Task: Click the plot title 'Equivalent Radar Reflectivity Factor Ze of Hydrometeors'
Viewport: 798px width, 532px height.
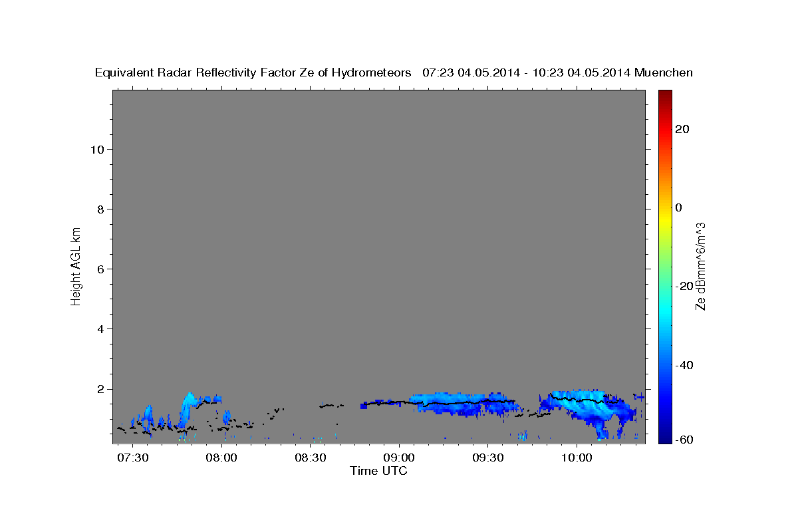Action: click(x=253, y=73)
